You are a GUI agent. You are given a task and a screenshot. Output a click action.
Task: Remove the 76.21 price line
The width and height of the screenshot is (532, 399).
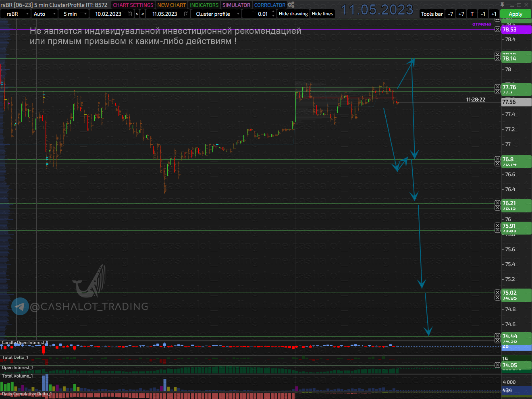497,204
